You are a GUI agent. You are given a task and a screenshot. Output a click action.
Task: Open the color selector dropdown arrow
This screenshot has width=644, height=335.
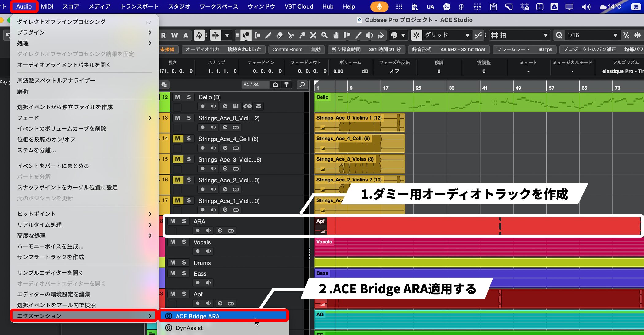coord(403,36)
